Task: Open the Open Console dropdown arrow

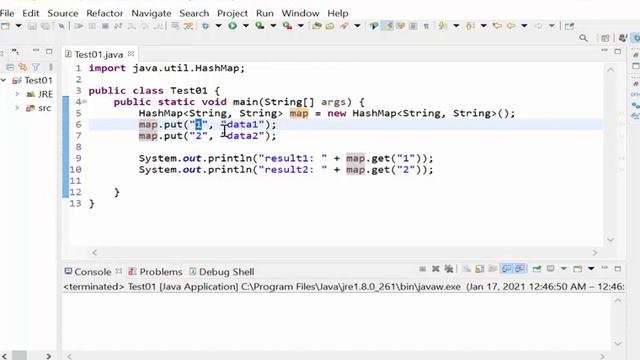Action: [x=591, y=269]
